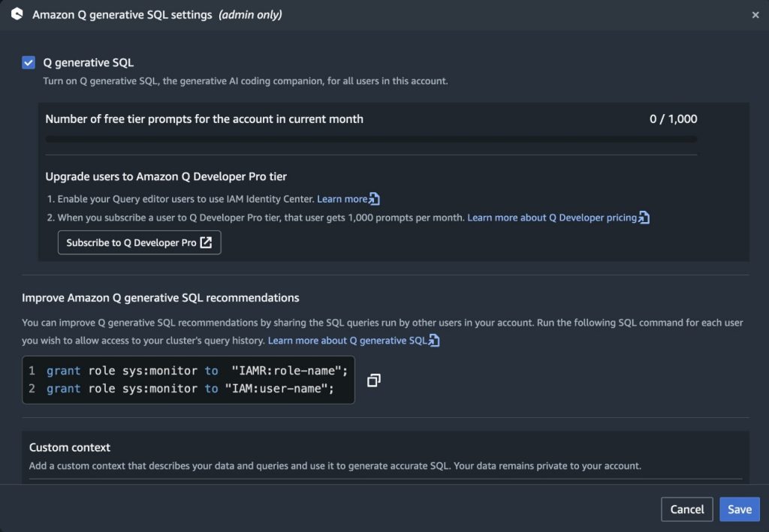This screenshot has height=532, width=769.
Task: Open Learn more about Q generative SQL link
Action: [x=354, y=341]
